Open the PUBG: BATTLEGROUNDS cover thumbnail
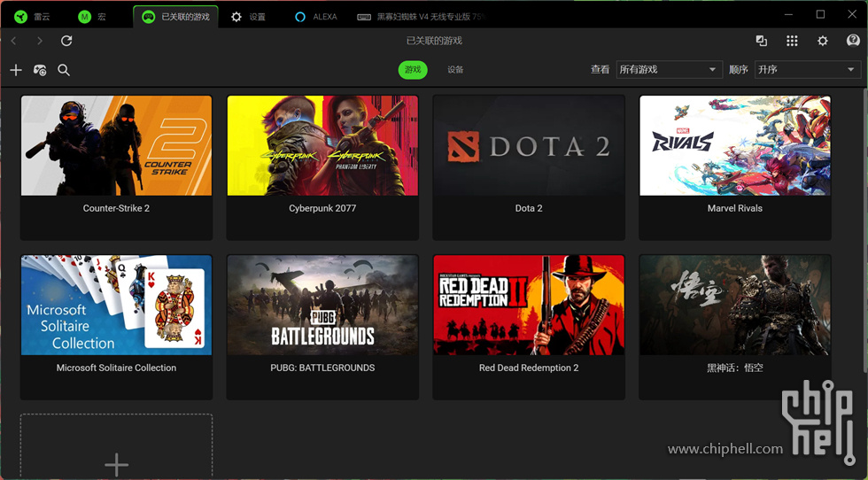This screenshot has width=868, height=480. [322, 305]
